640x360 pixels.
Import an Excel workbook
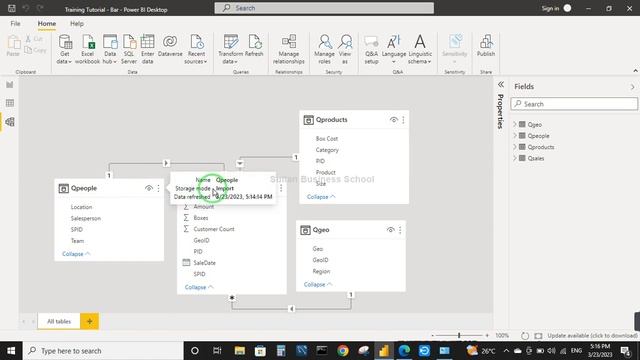click(x=87, y=49)
